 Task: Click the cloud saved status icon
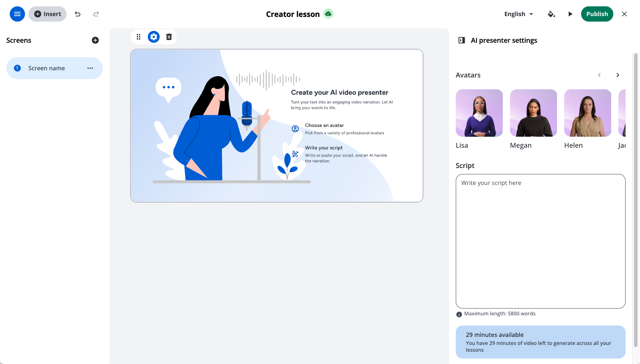coord(328,14)
